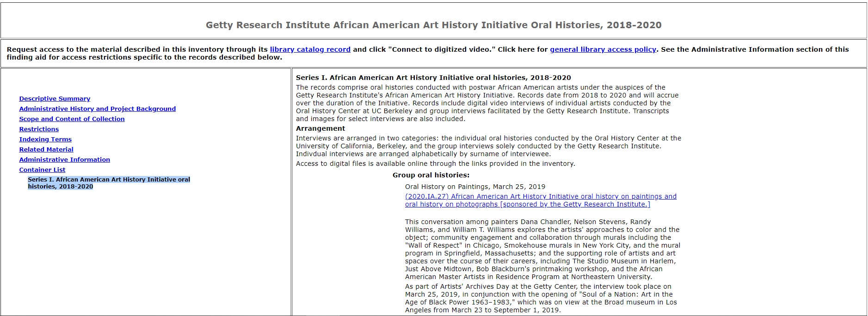Click the 'Request access to the material' notice text
The width and height of the screenshot is (868, 316).
[428, 53]
